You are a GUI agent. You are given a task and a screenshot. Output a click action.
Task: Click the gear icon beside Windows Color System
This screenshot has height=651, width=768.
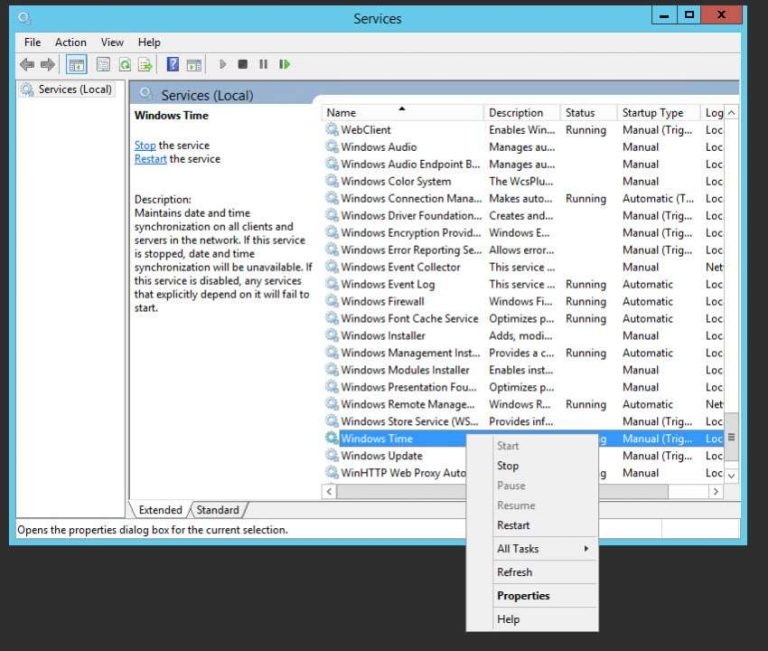pos(332,181)
